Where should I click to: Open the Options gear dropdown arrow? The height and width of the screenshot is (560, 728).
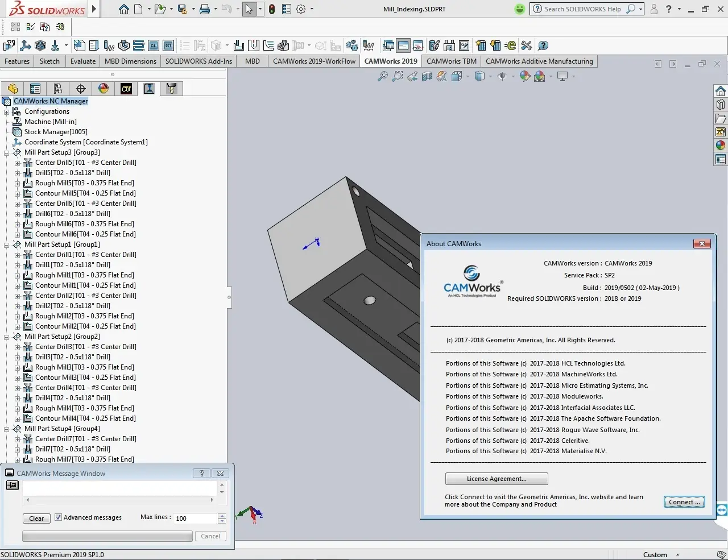coord(312,9)
